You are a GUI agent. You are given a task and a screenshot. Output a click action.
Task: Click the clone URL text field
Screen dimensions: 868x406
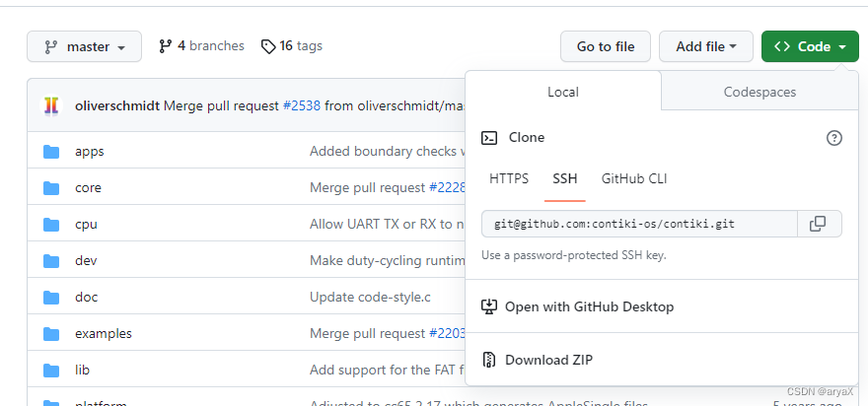pyautogui.click(x=639, y=224)
